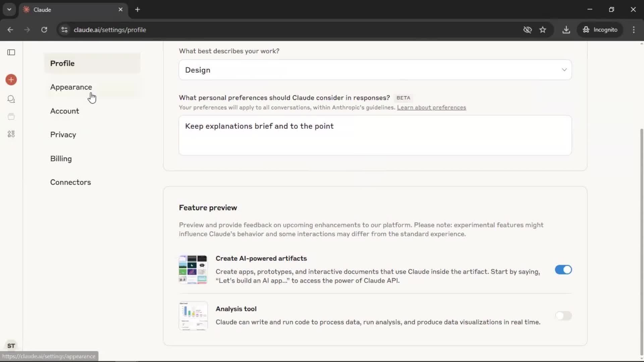Viewport: 644px width, 362px height.
Task: Open the Connectors settings section
Action: 92,182
